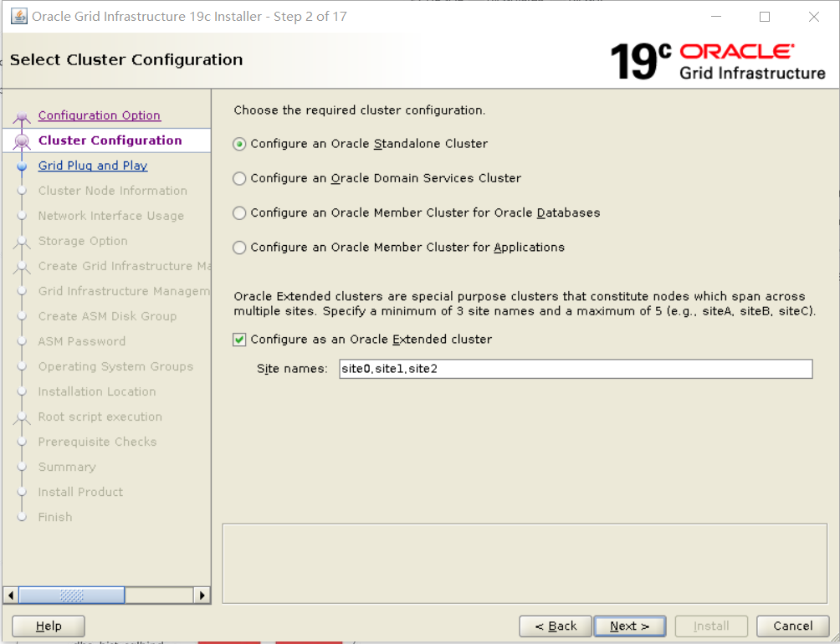Choose Oracle Member Cluster for Oracle Databases
The height and width of the screenshot is (644, 840).
(239, 213)
